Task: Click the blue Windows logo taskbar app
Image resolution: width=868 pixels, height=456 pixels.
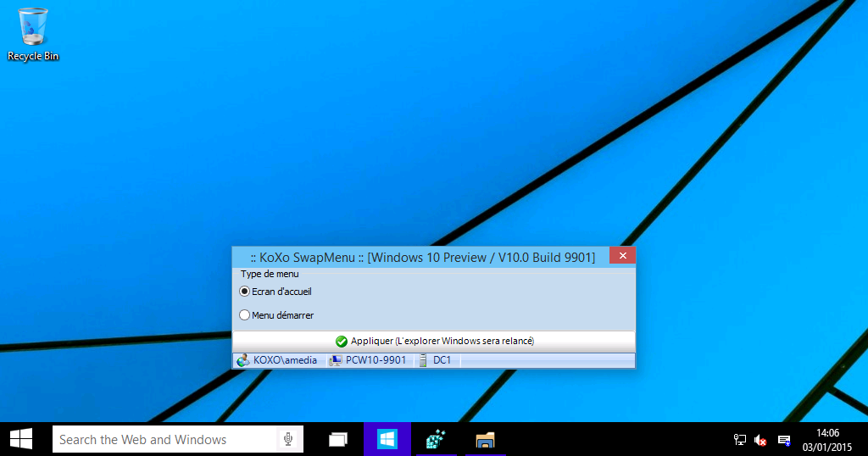Action: tap(387, 439)
